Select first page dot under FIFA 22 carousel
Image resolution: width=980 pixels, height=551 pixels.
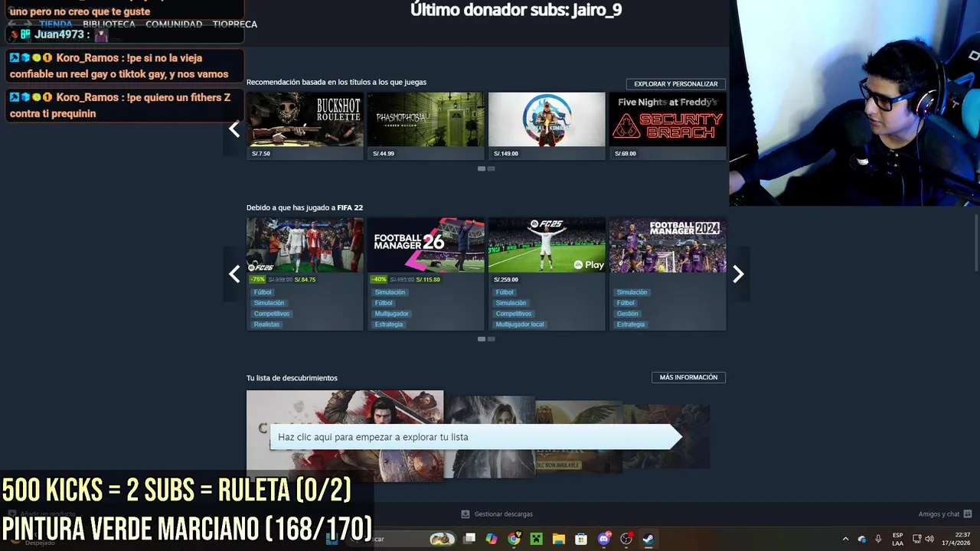[x=482, y=339]
